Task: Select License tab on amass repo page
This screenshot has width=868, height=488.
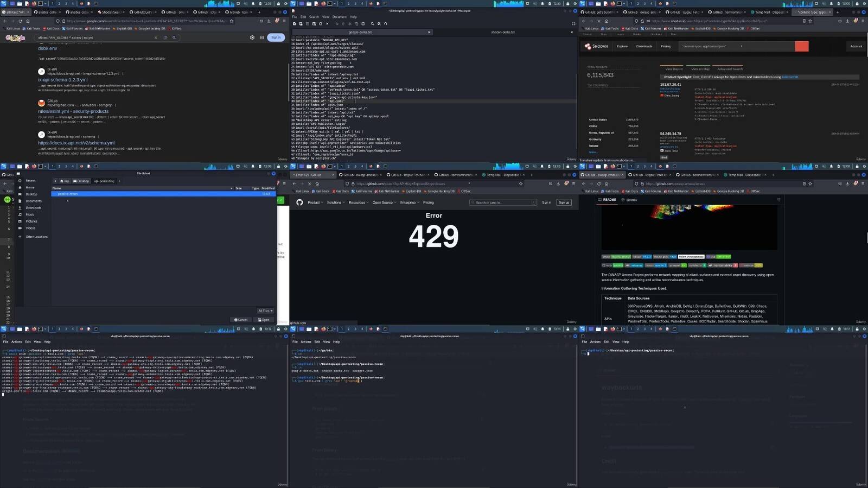Action: click(629, 200)
